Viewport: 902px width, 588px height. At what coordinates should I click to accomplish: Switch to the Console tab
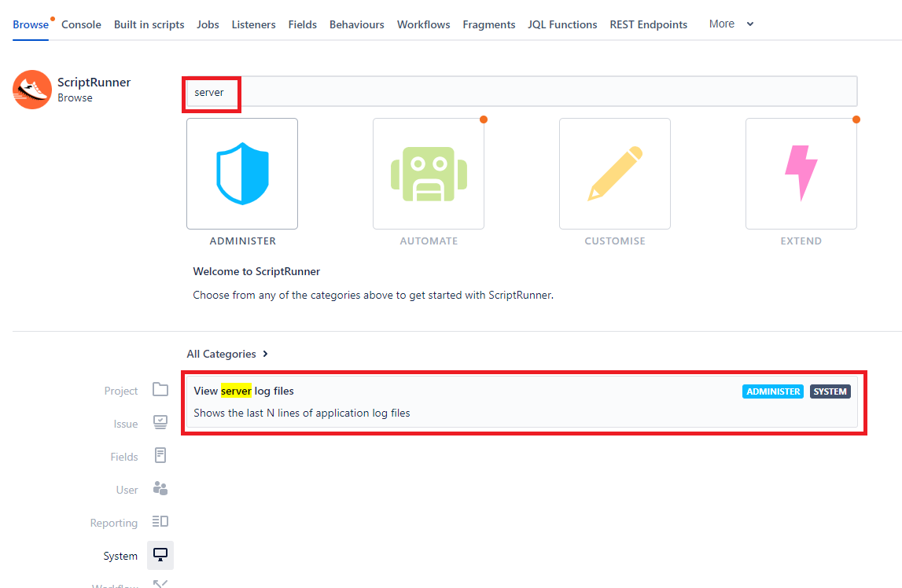[x=81, y=24]
